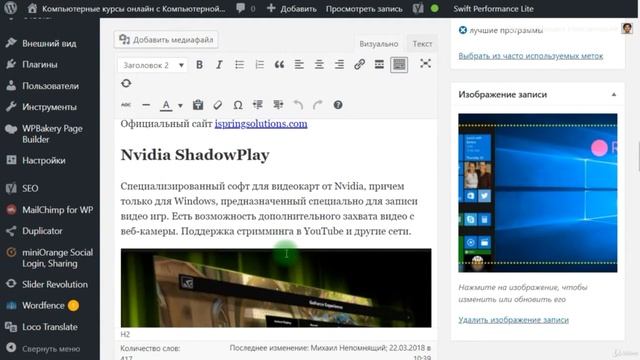Click the H2 element path label
This screenshot has height=360, width=640.
[x=125, y=334]
